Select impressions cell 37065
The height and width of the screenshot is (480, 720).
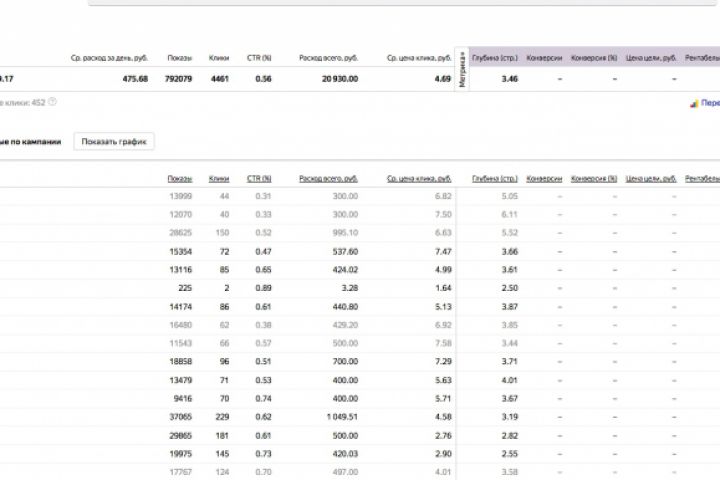pyautogui.click(x=180, y=417)
